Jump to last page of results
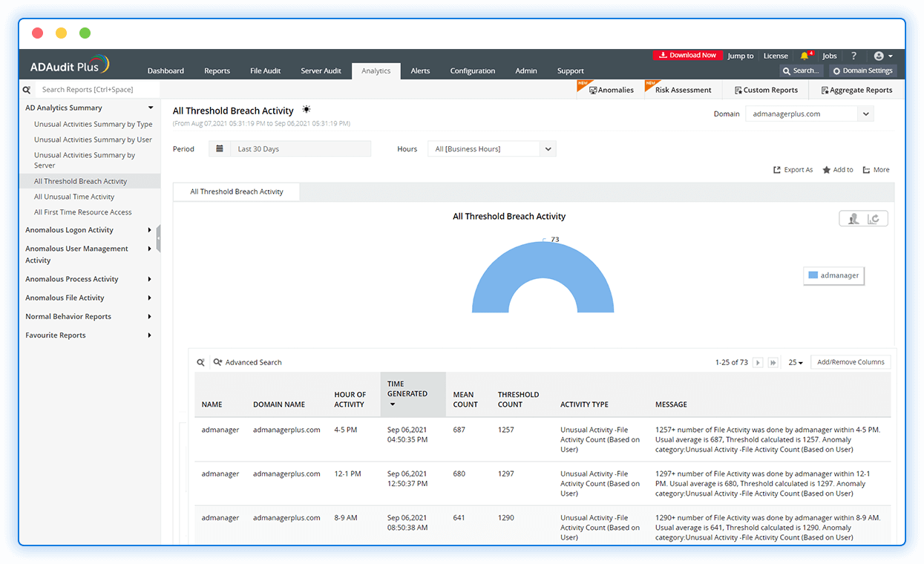This screenshot has width=924, height=564. pyautogui.click(x=773, y=362)
